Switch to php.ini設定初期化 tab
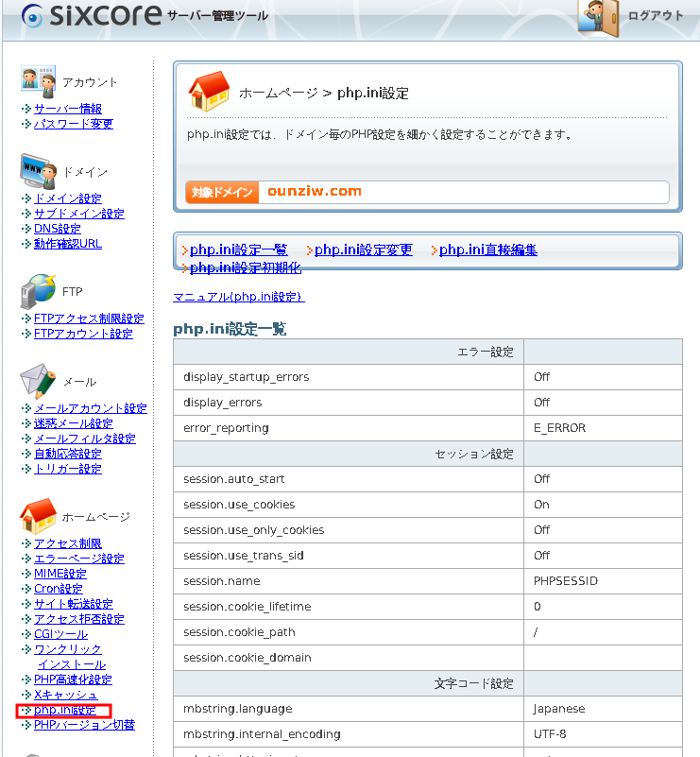Screen dimensions: 700x757 [x=246, y=267]
